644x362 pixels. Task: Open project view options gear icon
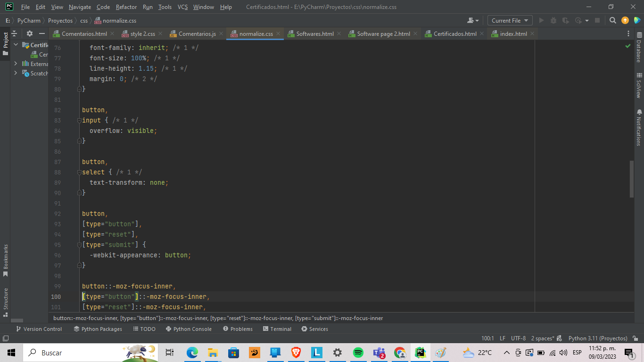point(30,33)
